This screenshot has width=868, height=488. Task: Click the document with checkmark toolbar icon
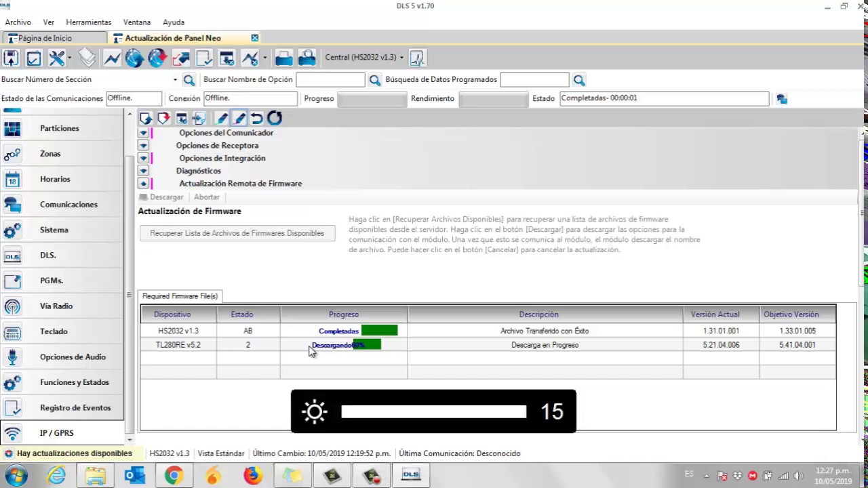click(204, 58)
